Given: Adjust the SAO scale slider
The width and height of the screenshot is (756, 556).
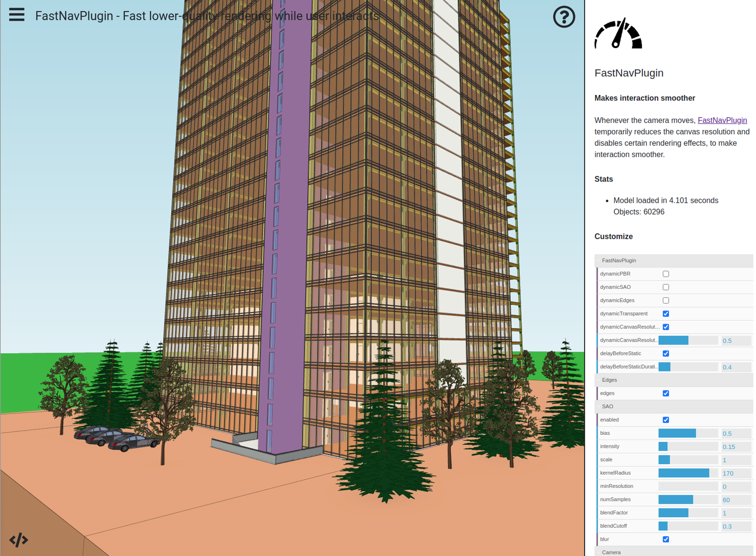Looking at the screenshot, I should (688, 460).
